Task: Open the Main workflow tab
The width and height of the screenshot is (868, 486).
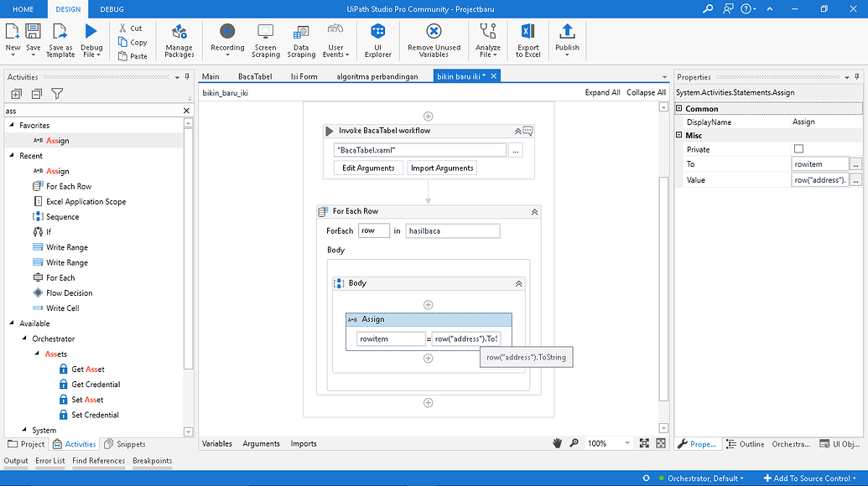Action: (211, 76)
